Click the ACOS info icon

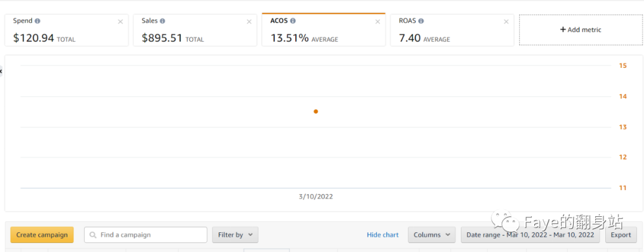click(293, 21)
